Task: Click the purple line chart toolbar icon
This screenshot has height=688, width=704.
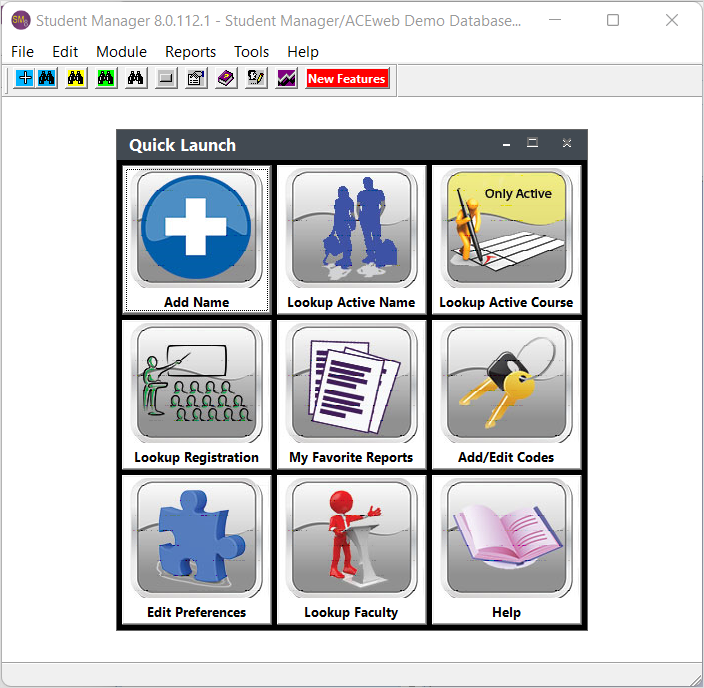Action: (x=286, y=79)
